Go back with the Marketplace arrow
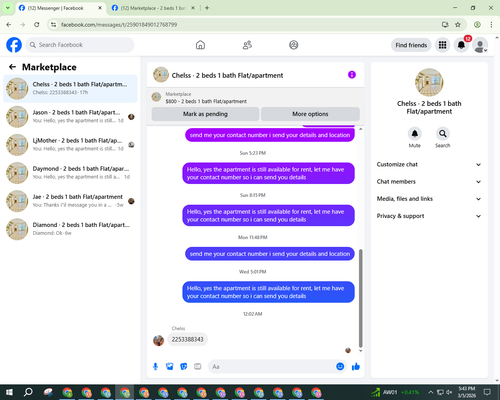This screenshot has width=500, height=400. pyautogui.click(x=12, y=67)
